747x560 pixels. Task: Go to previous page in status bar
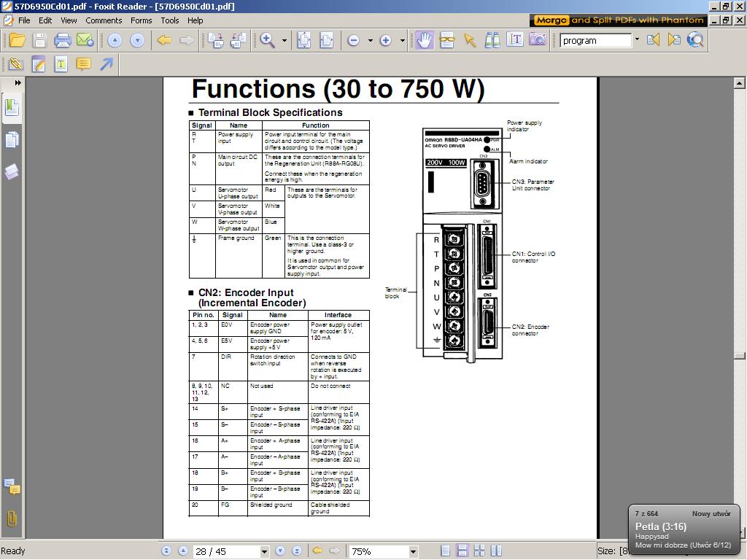[x=183, y=551]
